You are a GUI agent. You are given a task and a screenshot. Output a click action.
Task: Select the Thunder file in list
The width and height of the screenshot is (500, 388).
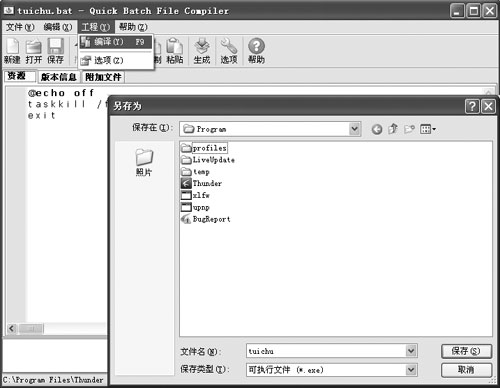pos(201,183)
